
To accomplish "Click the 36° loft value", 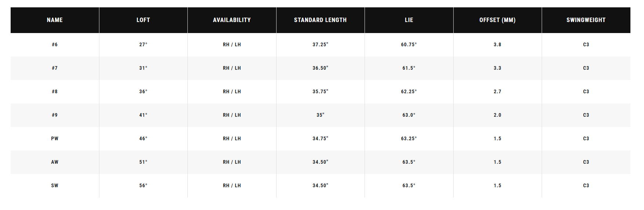I will pyautogui.click(x=143, y=92).
